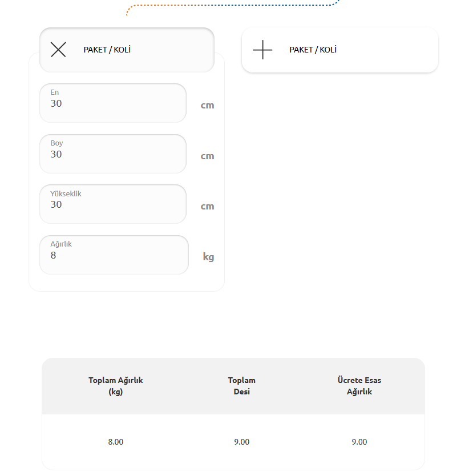Remove the package with the X icon
The height and width of the screenshot is (476, 473).
[58, 50]
